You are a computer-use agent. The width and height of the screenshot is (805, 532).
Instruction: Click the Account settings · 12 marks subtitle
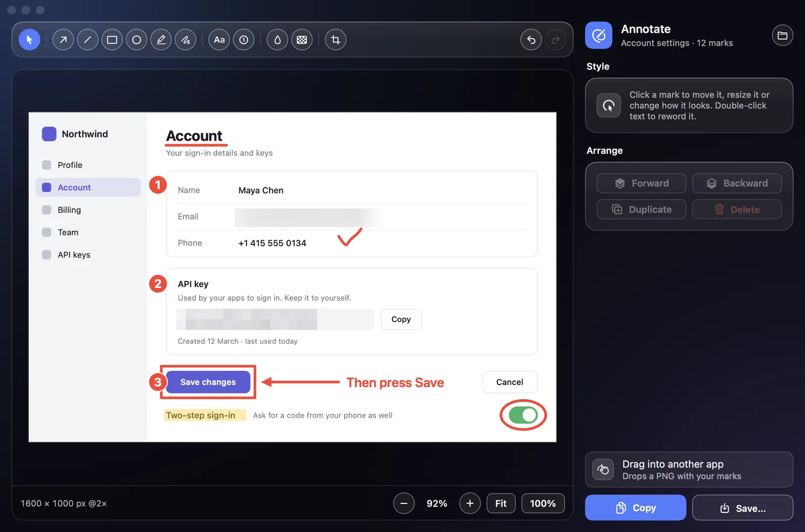677,43
